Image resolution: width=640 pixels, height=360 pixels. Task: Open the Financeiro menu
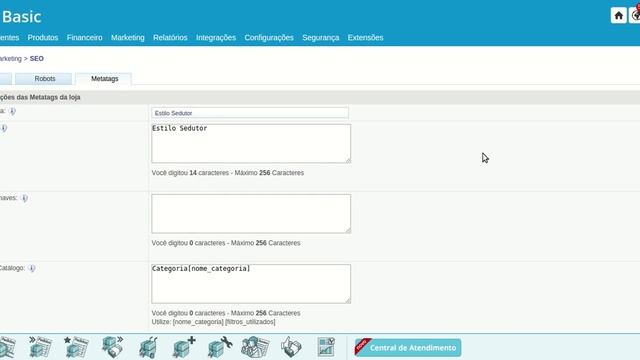click(x=84, y=38)
